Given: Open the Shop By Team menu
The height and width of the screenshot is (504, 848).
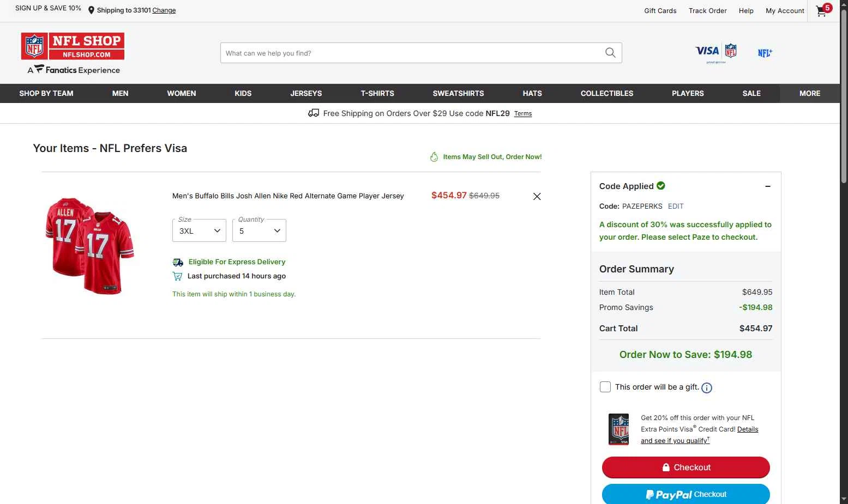Looking at the screenshot, I should tap(46, 93).
